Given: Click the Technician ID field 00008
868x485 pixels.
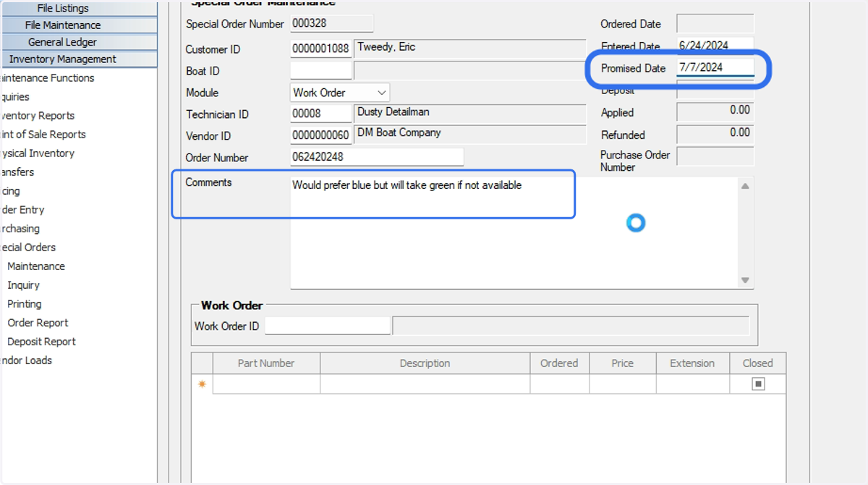Looking at the screenshot, I should click(x=321, y=114).
